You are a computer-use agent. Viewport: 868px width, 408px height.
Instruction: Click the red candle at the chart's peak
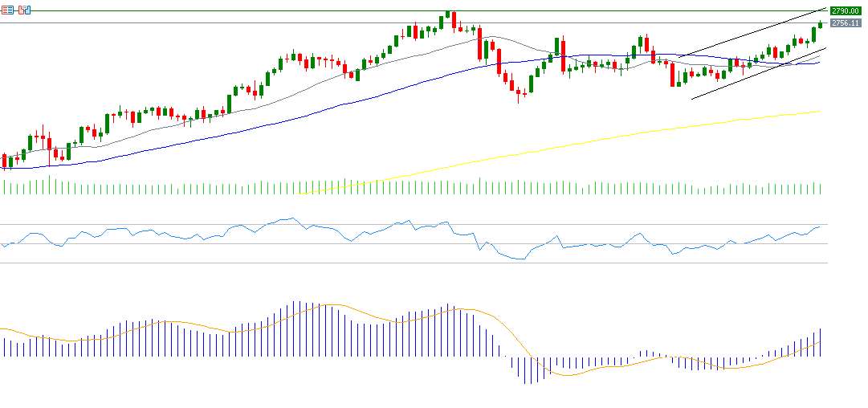454,21
